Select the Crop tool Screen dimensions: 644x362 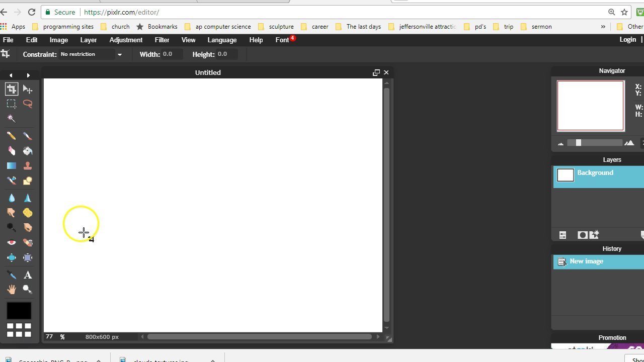click(x=12, y=89)
